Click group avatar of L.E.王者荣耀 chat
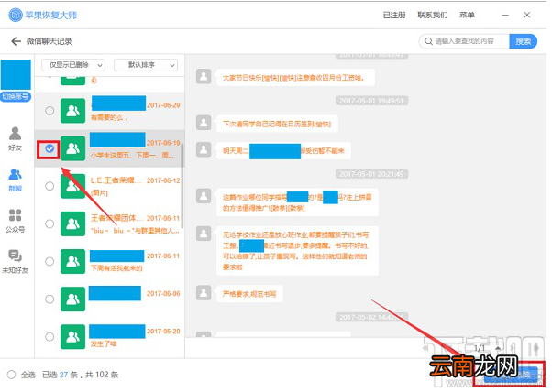Viewport: 552px width, 392px height. pos(72,186)
